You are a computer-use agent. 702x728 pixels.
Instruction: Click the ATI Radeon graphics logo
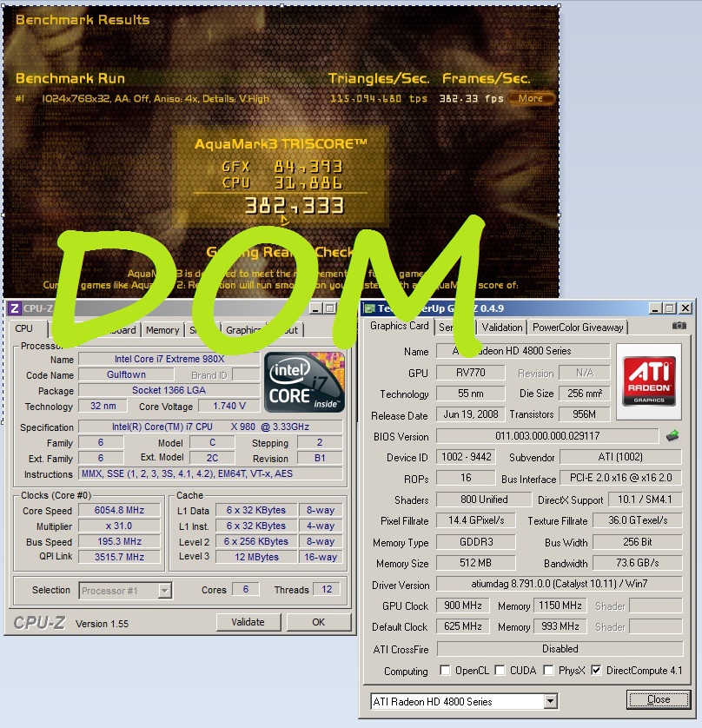(x=648, y=375)
